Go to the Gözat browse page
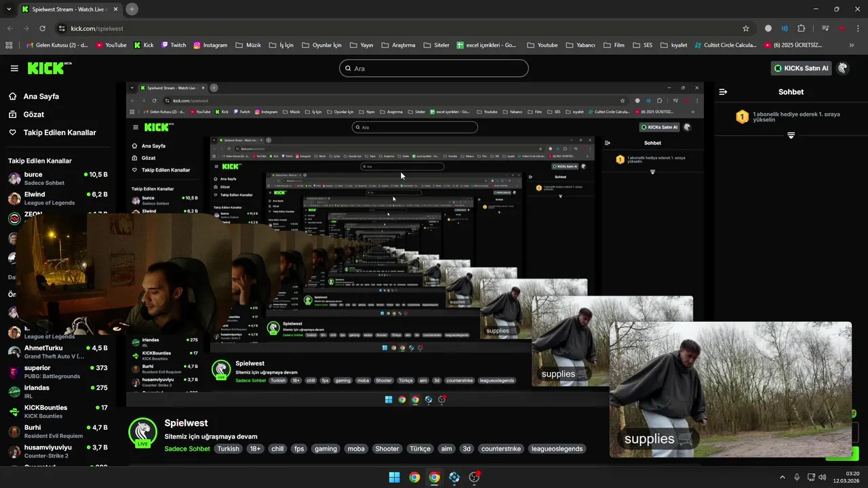Screen dimensions: 868x488 [26, 115]
